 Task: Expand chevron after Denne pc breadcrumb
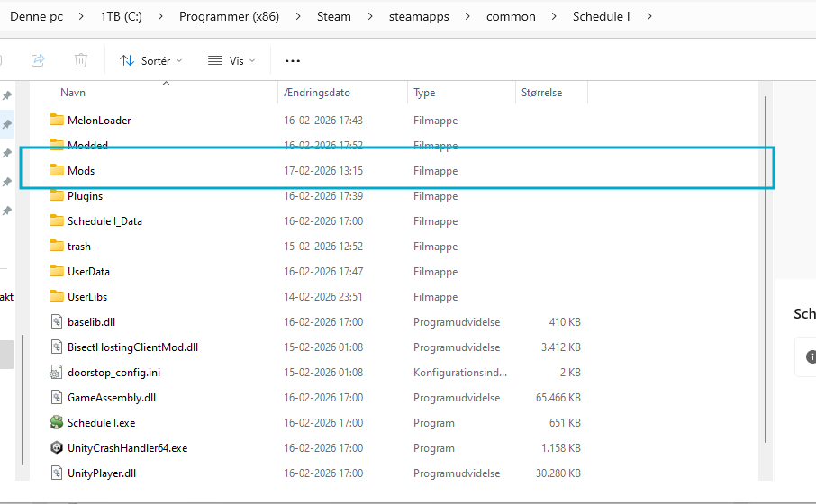[81, 16]
